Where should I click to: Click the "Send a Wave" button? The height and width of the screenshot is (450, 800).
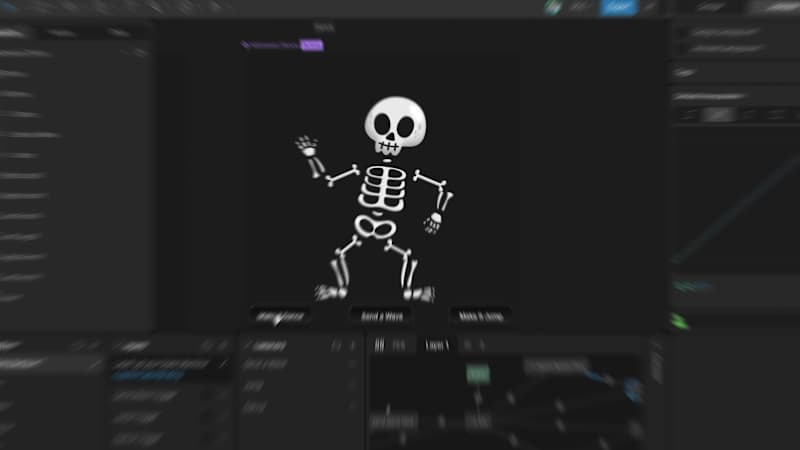[x=382, y=316]
